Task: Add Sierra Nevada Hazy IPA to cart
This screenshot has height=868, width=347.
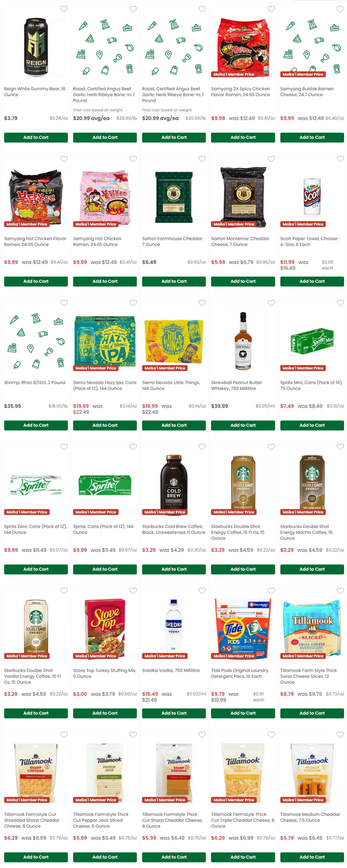Action: (x=105, y=426)
